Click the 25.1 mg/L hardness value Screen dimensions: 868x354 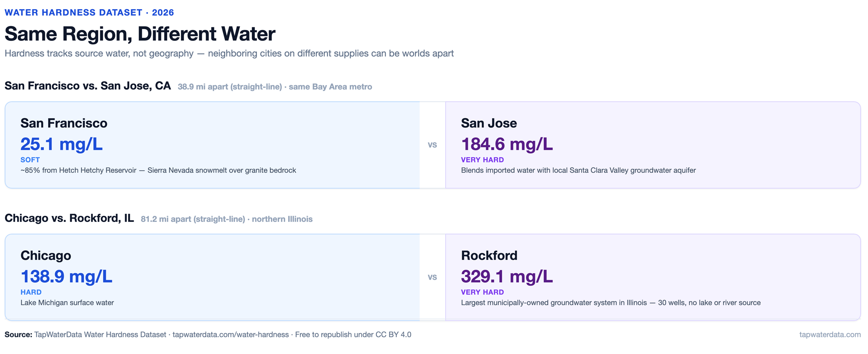coord(62,144)
